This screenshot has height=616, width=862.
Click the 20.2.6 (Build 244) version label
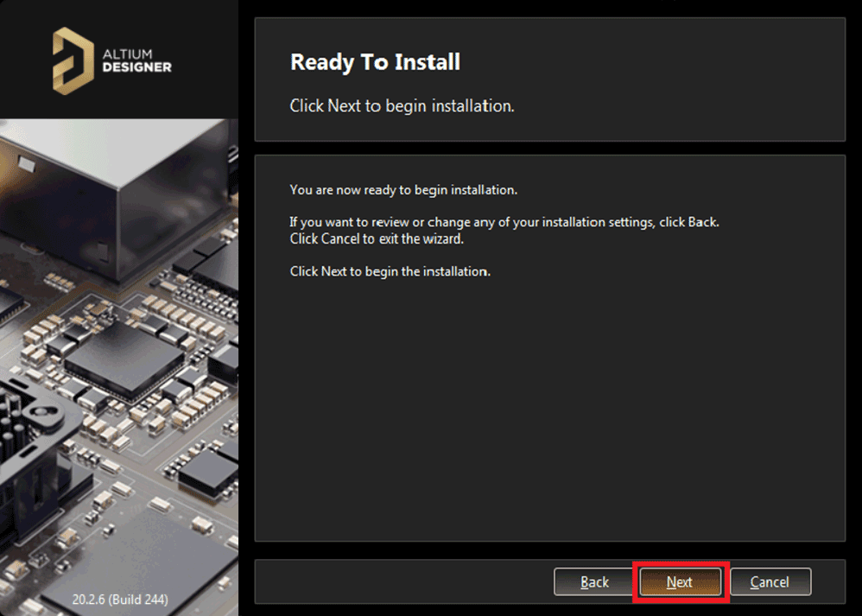tap(120, 599)
